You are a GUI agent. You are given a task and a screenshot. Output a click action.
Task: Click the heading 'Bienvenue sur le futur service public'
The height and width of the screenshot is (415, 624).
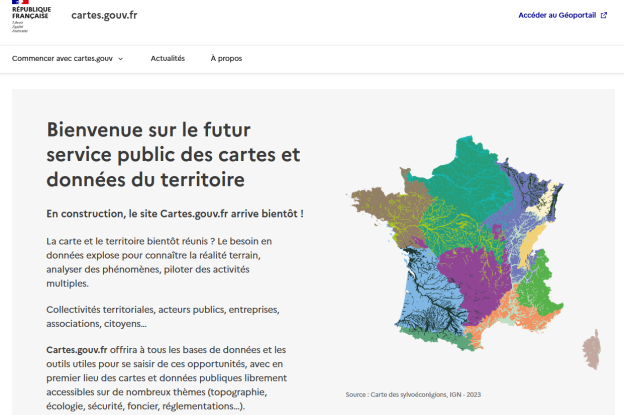click(173, 154)
